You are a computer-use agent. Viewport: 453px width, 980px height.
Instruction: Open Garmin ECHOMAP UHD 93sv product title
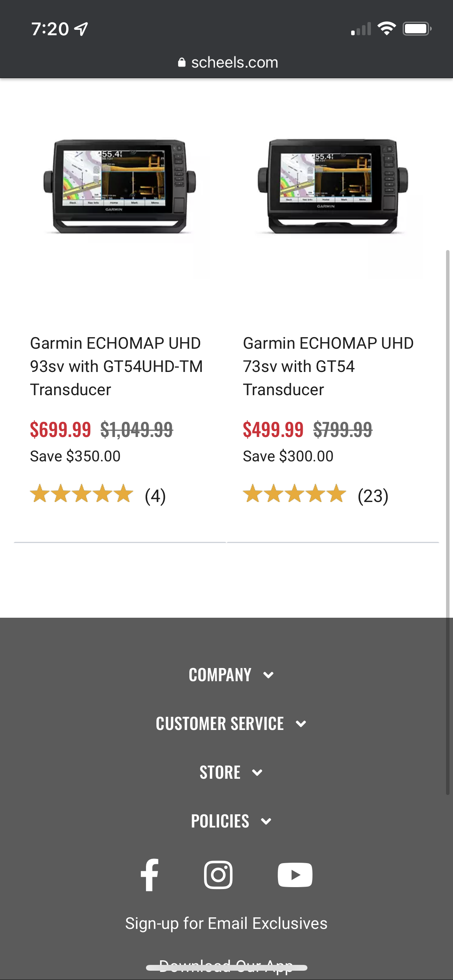pos(117,366)
